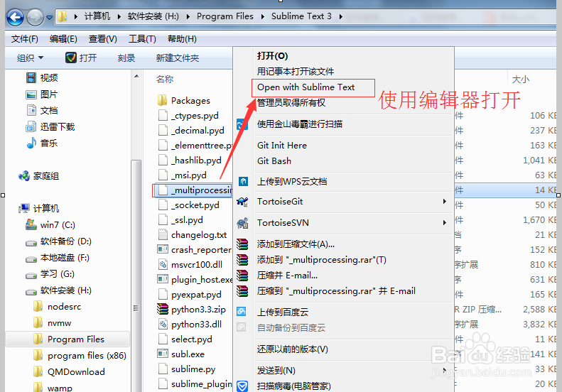This screenshot has height=392, width=562.
Task: Click subl.exe application icon
Action: tap(163, 354)
